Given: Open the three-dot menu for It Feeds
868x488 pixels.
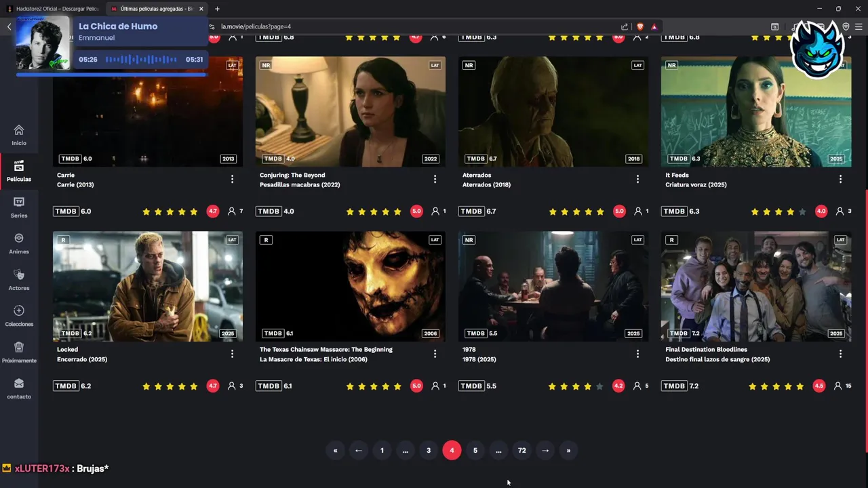Looking at the screenshot, I should 840,179.
